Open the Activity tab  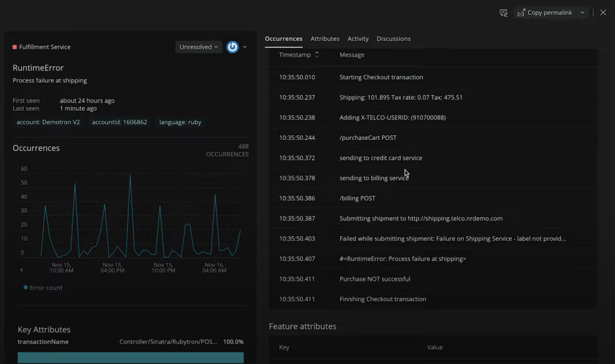coord(358,39)
